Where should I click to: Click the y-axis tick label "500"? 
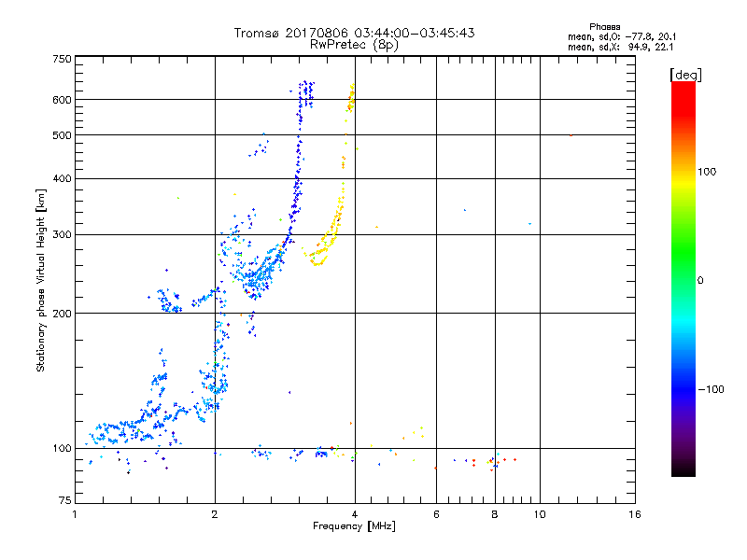[62, 135]
